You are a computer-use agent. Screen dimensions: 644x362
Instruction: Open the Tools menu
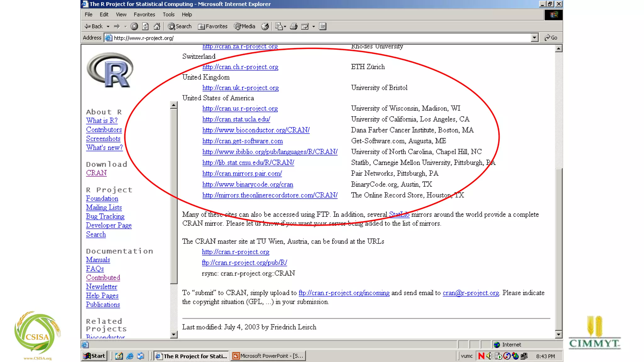click(x=168, y=14)
